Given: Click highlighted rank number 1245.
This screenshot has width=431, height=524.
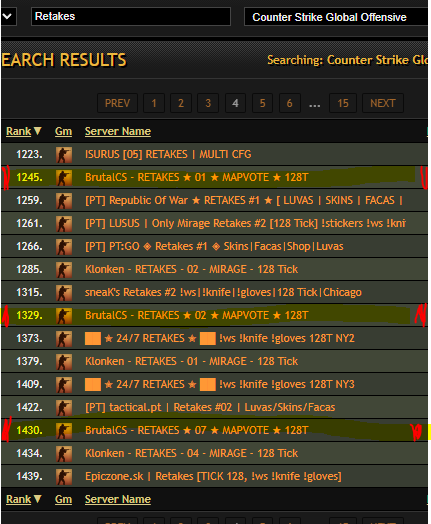Looking at the screenshot, I should [x=29, y=177].
